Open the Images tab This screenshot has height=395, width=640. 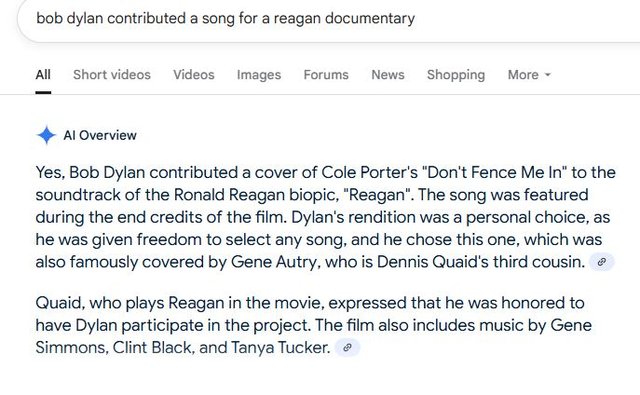[x=259, y=75]
